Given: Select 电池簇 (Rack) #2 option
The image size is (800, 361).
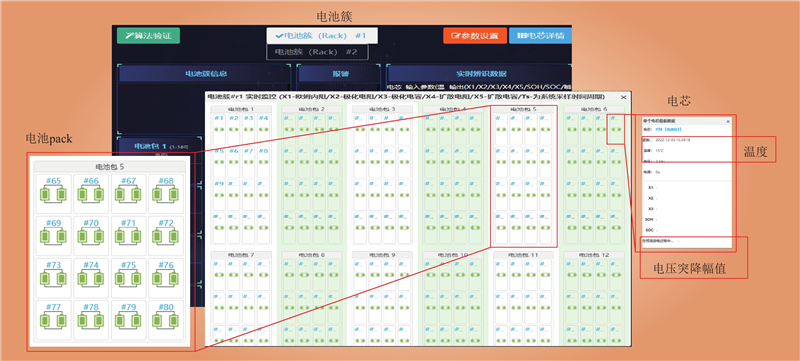Looking at the screenshot, I should pos(317,52).
